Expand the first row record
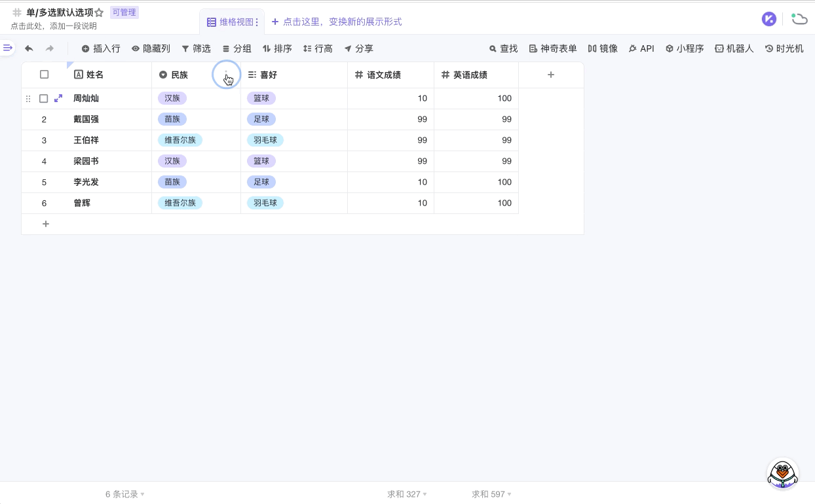This screenshot has height=504, width=815. 58,98
